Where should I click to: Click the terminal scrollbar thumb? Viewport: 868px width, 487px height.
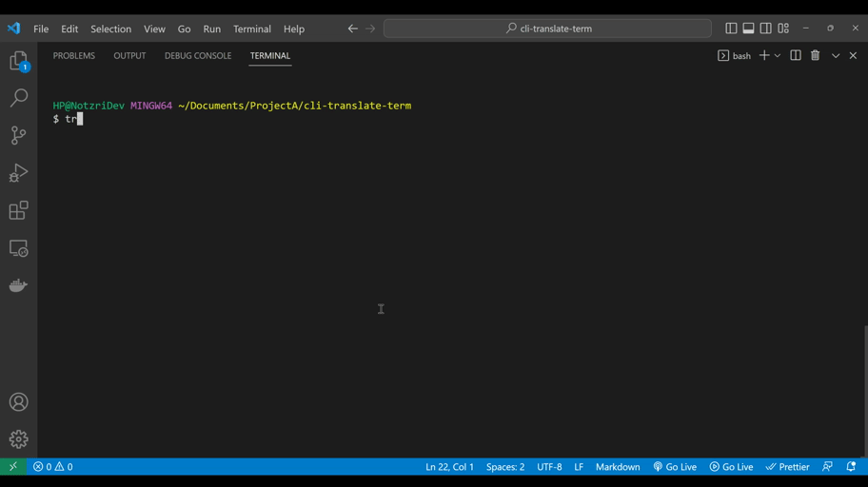[865, 391]
